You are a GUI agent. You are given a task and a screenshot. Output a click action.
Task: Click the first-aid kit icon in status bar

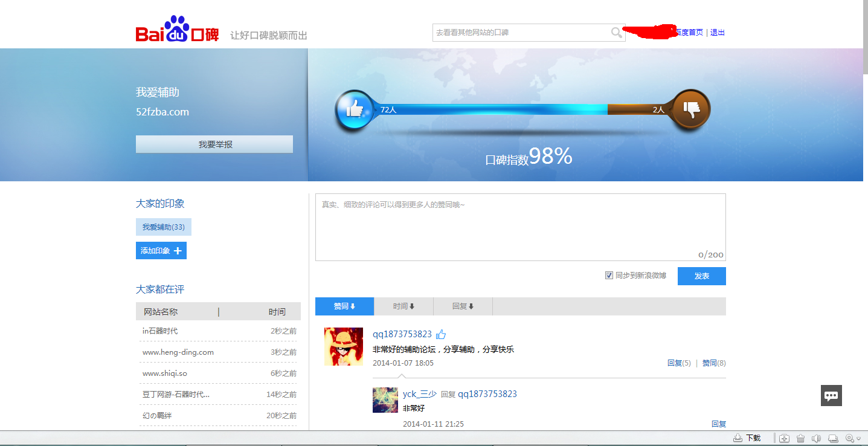[x=784, y=438]
